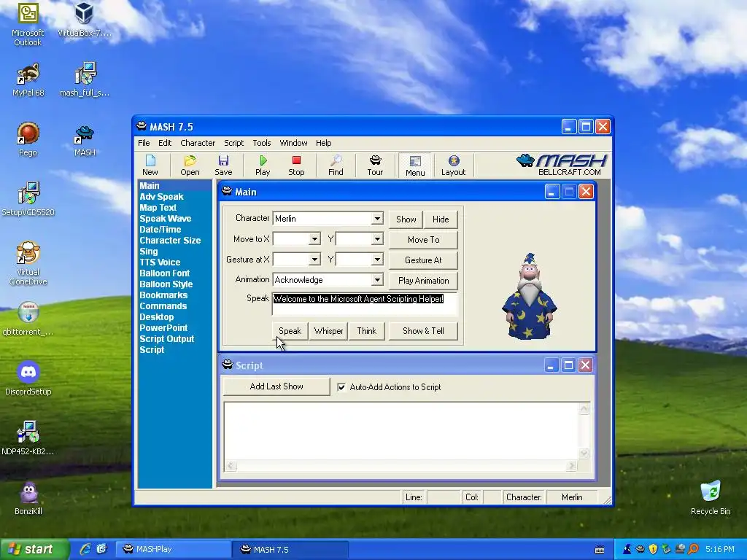Select Adv Speak in the side menu
Screen dimensions: 747x560
(x=161, y=197)
